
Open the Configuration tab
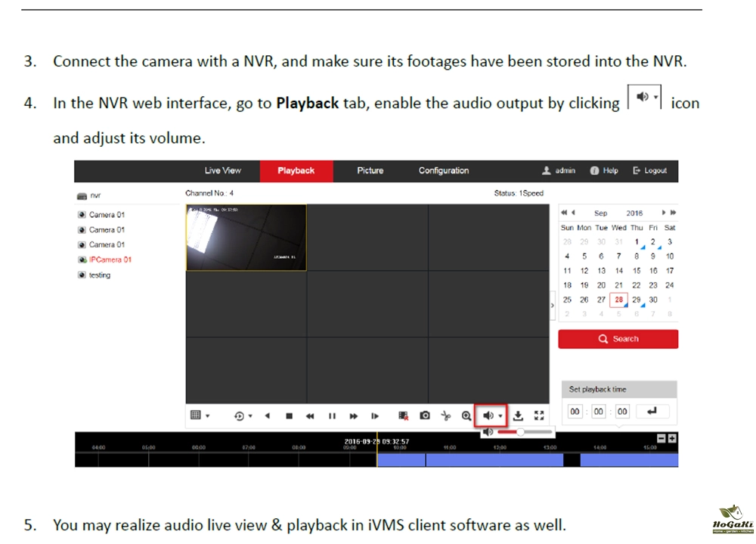click(x=444, y=171)
